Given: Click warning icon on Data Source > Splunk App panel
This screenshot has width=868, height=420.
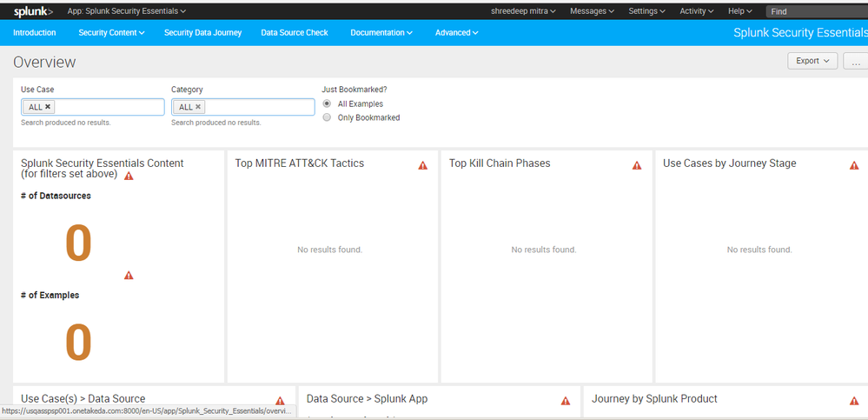Looking at the screenshot, I should coord(566,401).
